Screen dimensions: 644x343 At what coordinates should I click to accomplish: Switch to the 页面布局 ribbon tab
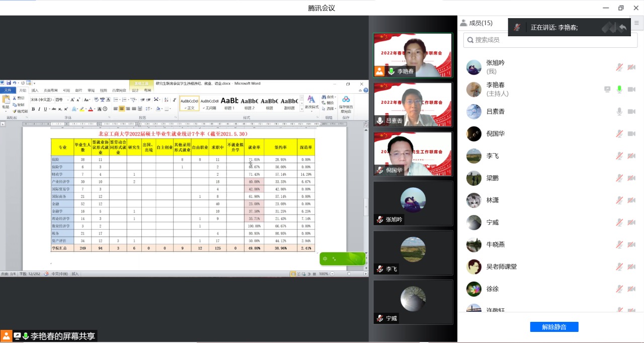click(x=50, y=91)
